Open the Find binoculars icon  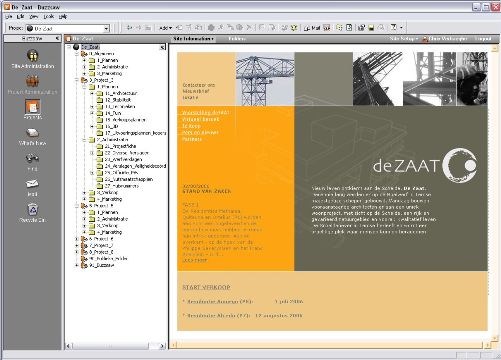tap(32, 162)
